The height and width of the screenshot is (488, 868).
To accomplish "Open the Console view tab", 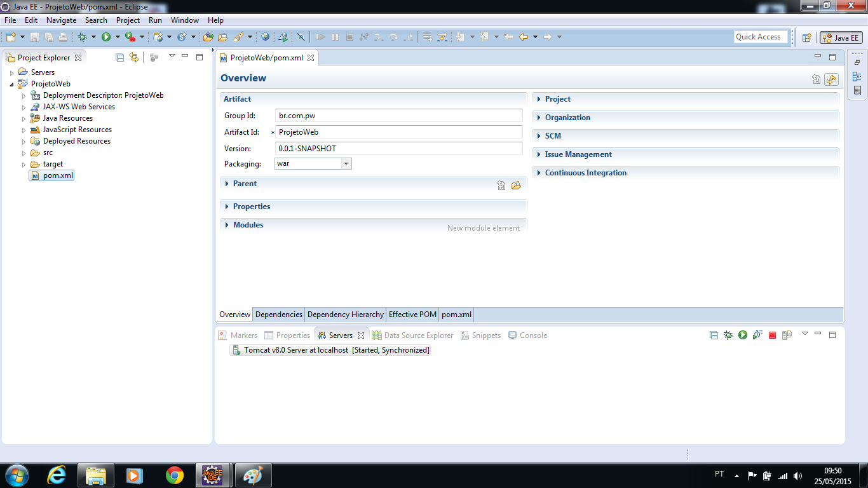I will 527,335.
